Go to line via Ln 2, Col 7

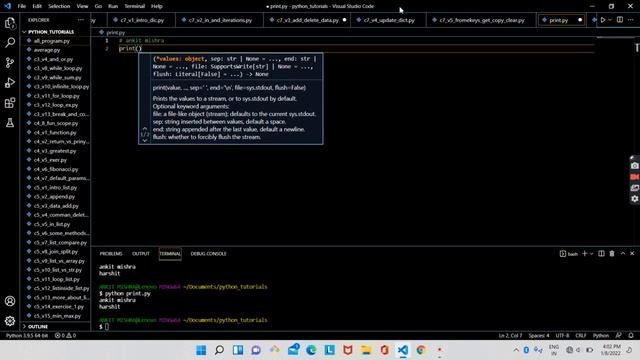pos(510,336)
